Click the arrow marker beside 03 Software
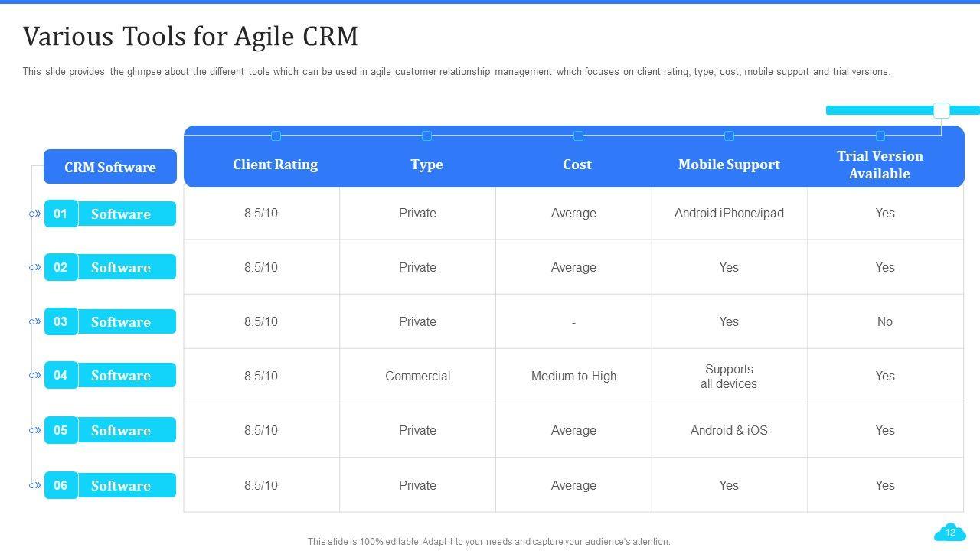Image resolution: width=980 pixels, height=551 pixels. point(34,322)
